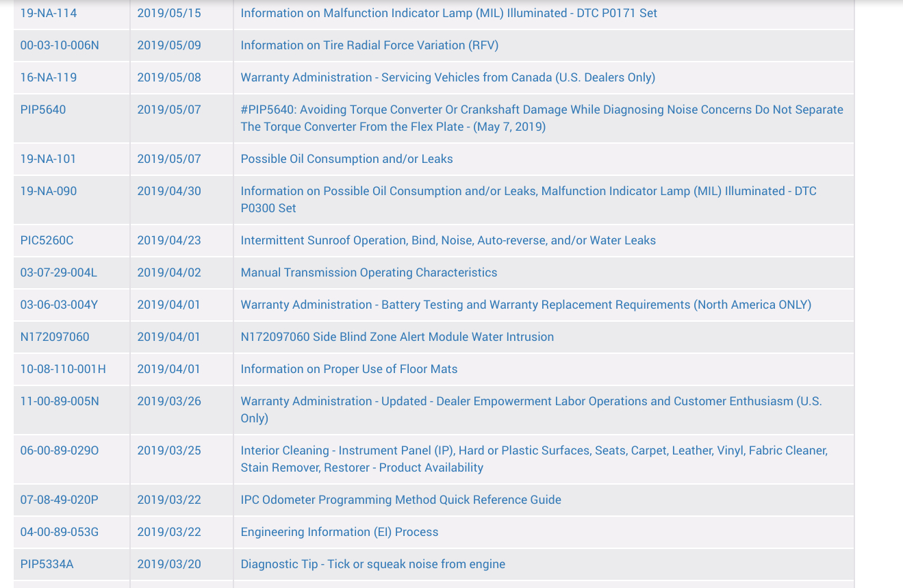Open the Intermittent Sunroof Operation bulletin title

(x=448, y=240)
